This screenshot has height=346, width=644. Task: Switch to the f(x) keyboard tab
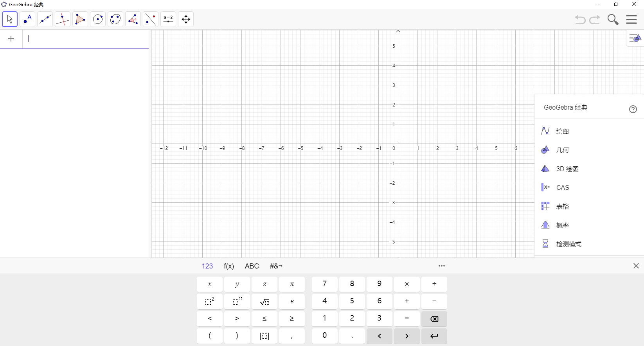pyautogui.click(x=229, y=266)
